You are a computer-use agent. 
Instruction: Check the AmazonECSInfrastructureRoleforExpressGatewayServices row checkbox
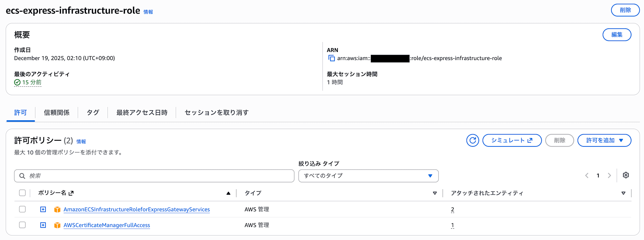pyautogui.click(x=22, y=209)
